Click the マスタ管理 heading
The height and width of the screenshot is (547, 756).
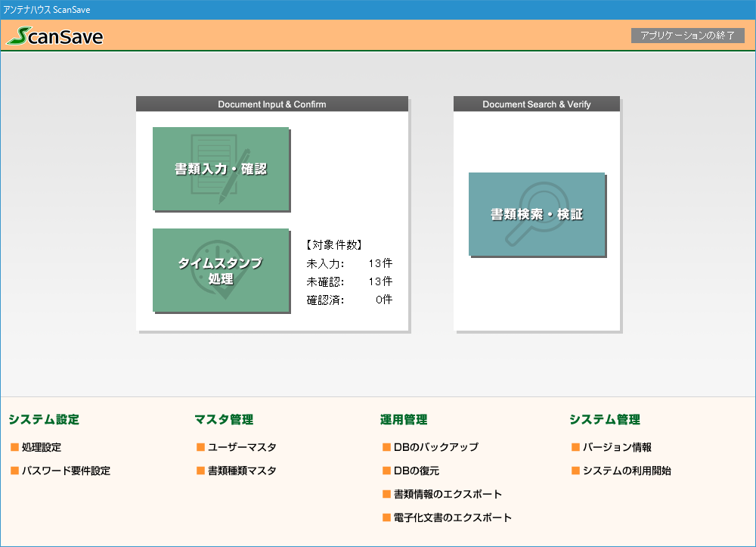coord(225,420)
